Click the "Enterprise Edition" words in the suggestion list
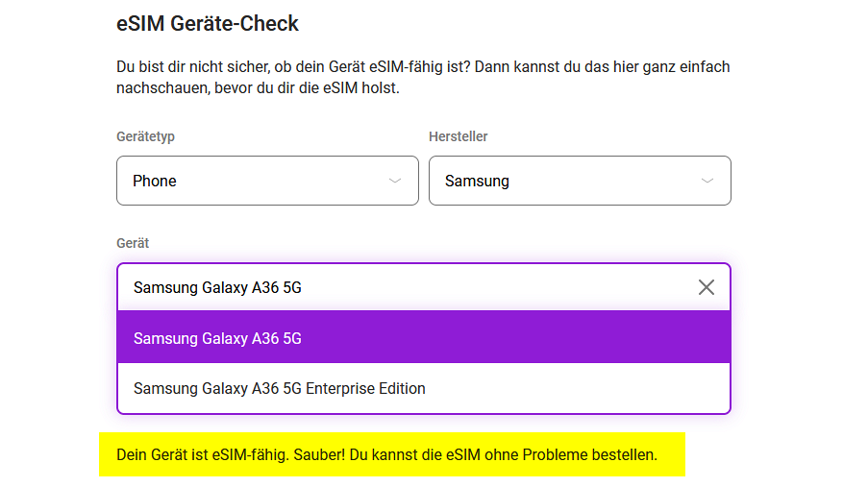 point(365,388)
